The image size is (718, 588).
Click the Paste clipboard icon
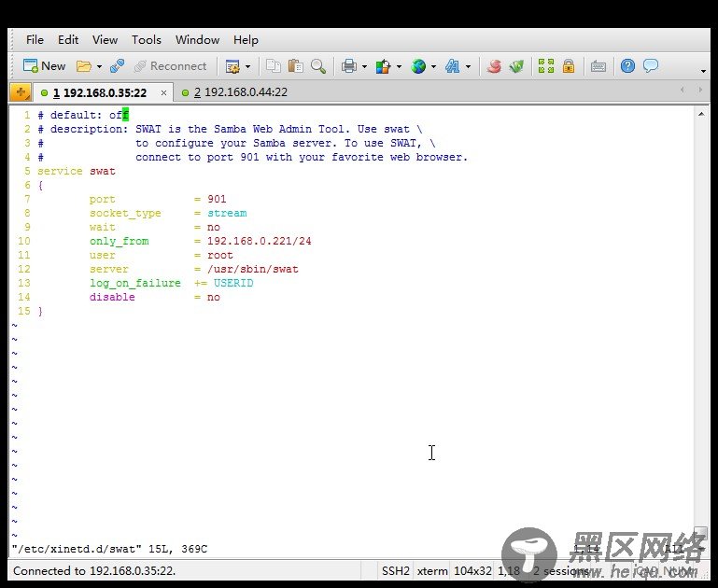pos(296,66)
